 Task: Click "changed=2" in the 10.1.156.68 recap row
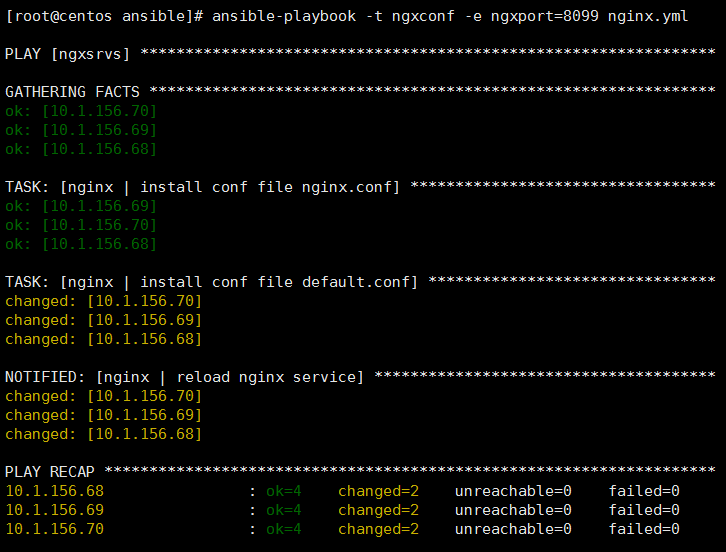click(378, 491)
